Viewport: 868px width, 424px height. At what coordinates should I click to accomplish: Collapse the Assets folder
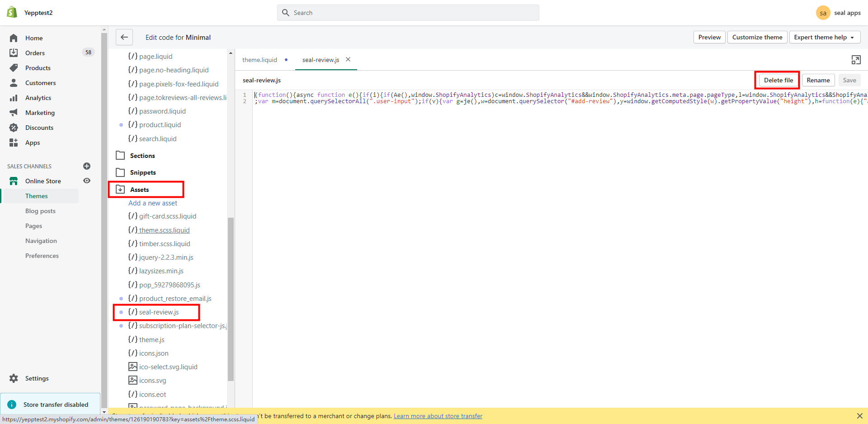pyautogui.click(x=132, y=190)
